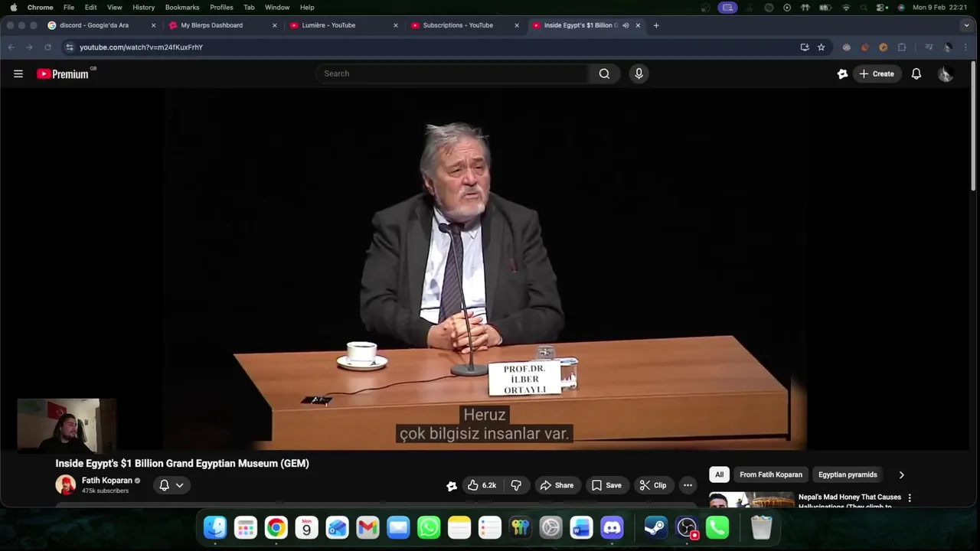View site information icon in address bar
The image size is (980, 551).
[x=69, y=47]
